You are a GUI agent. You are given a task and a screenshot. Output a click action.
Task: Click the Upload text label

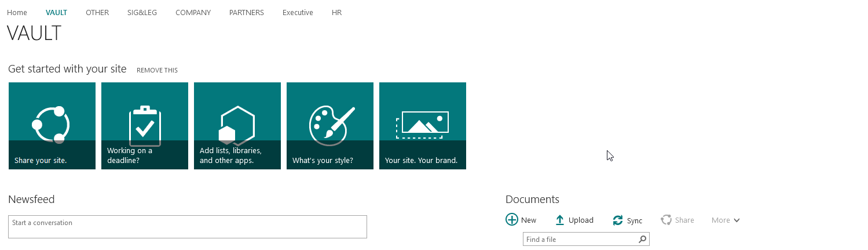[581, 220]
